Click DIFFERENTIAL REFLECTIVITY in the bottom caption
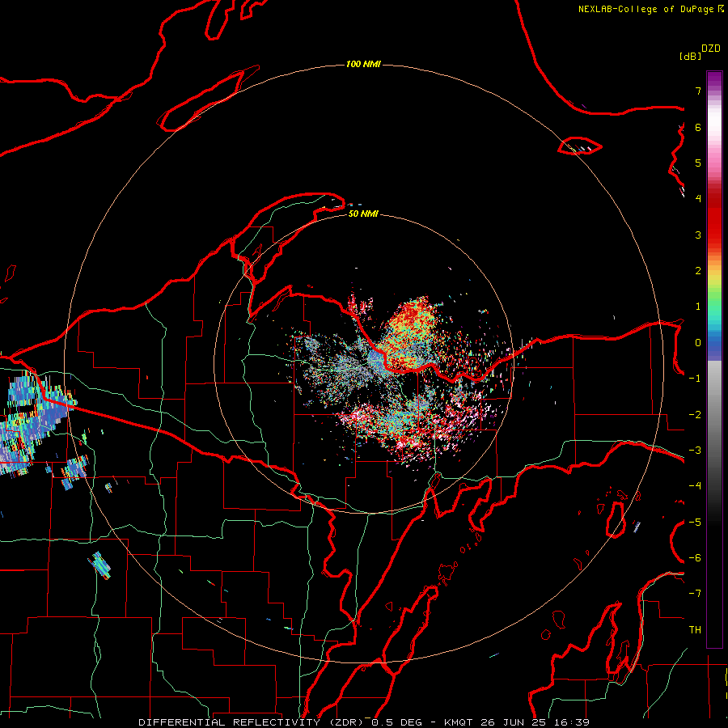 point(230,722)
